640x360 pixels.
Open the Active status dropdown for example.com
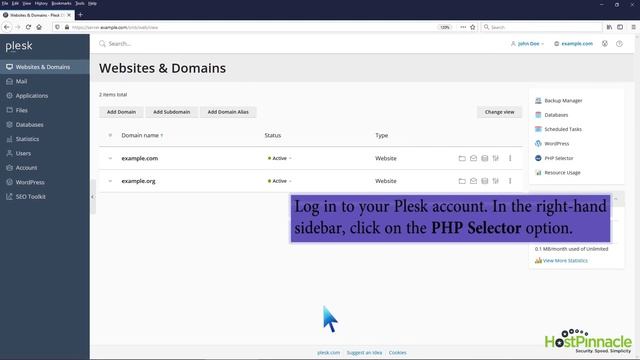click(280, 158)
